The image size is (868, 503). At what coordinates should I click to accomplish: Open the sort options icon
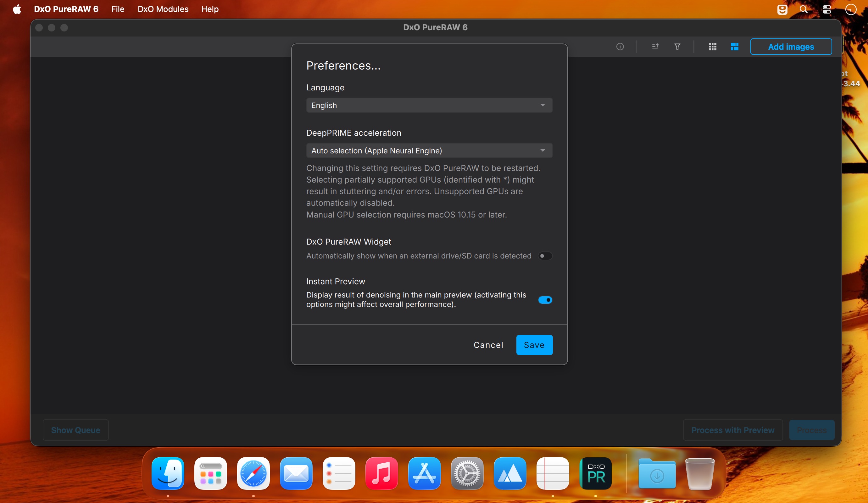coord(655,47)
